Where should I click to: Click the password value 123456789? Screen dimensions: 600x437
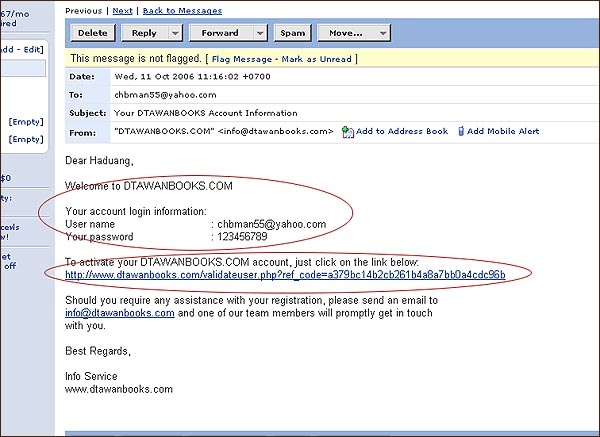[242, 237]
